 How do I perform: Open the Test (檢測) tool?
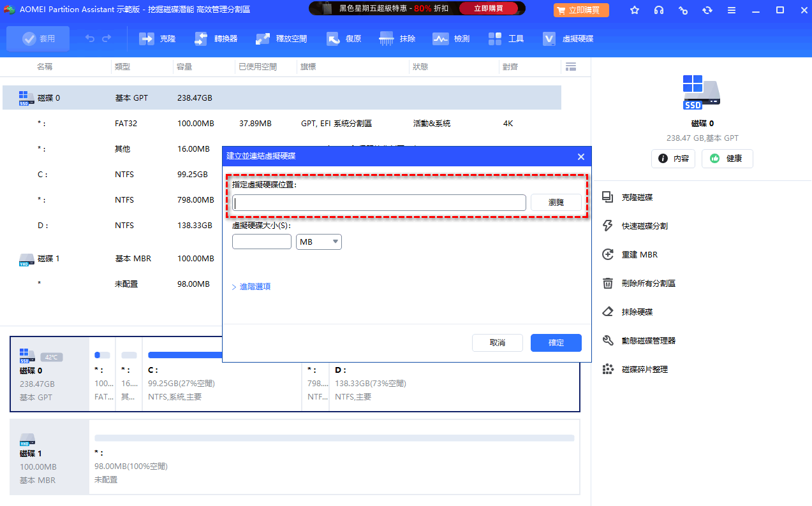[x=451, y=39]
